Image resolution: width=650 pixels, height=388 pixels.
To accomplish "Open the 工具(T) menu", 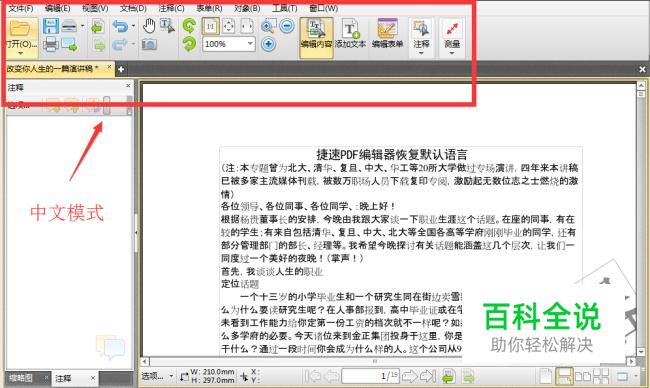I will point(285,8).
